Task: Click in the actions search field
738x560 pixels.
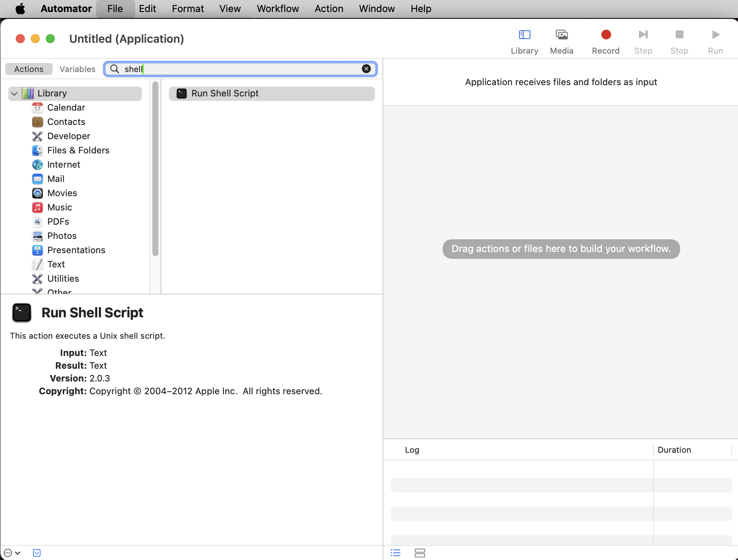Action: pos(240,69)
